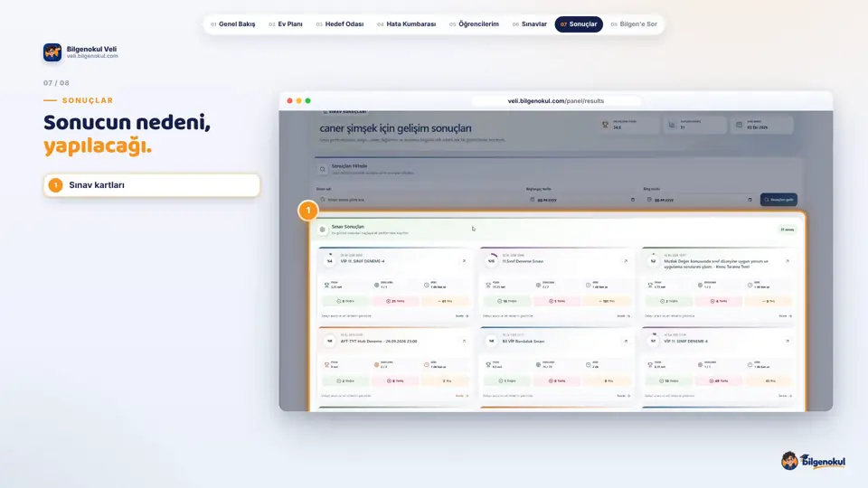This screenshot has height=488, width=868.
Task: Click the calendar icon in header stats
Action: pos(739,125)
